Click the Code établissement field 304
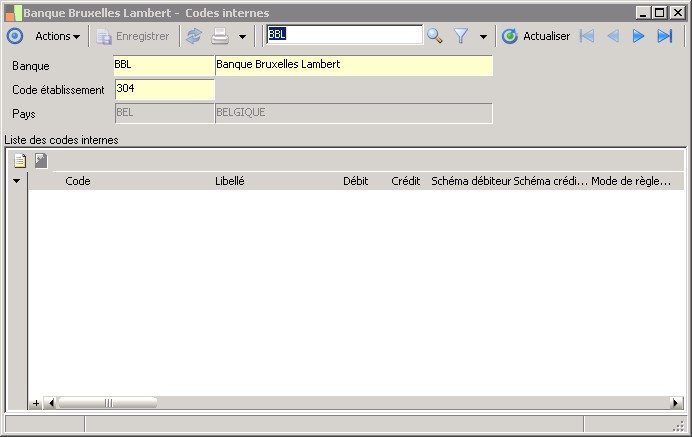The width and height of the screenshot is (692, 437). [x=165, y=89]
